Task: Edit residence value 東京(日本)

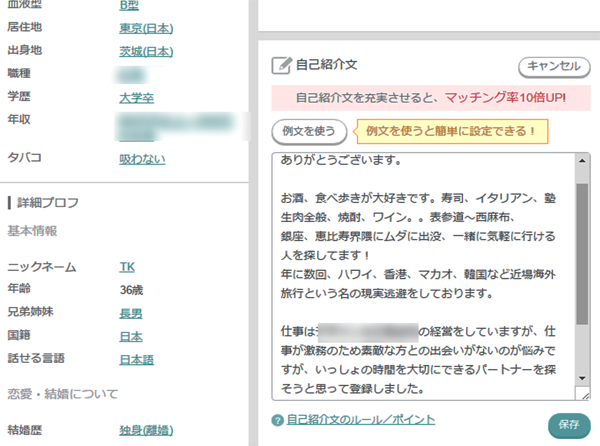Action: (x=146, y=28)
